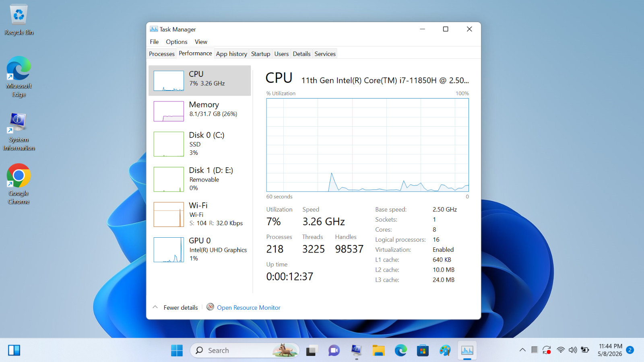Click the taskbar Search box
Screen dimensions: 644x362
pos(245,350)
